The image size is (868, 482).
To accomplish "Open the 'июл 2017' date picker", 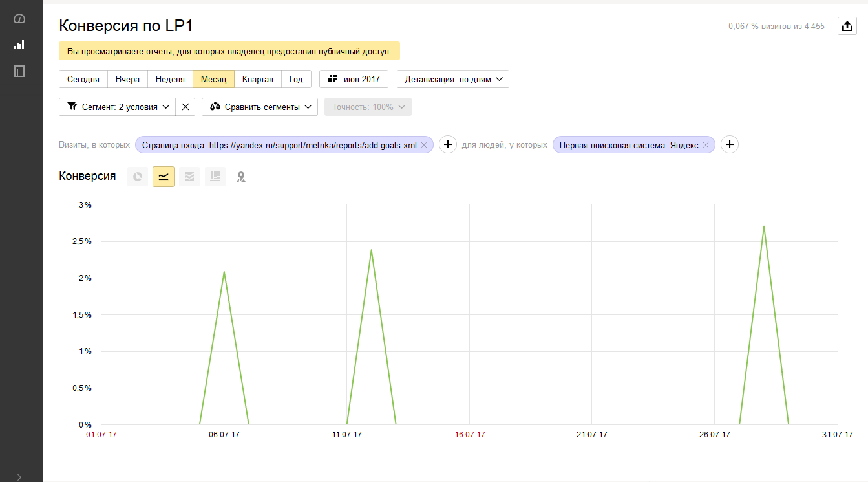I will point(354,79).
